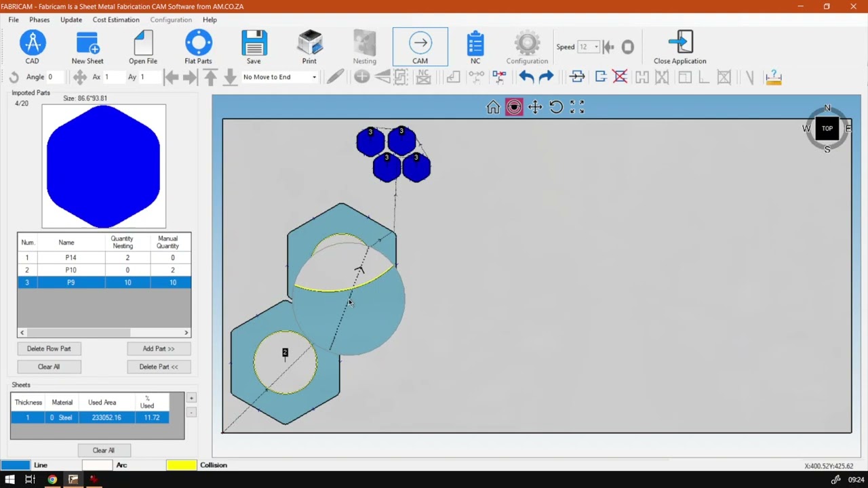
Task: Click the pan arrows icon above canvas
Action: point(535,107)
